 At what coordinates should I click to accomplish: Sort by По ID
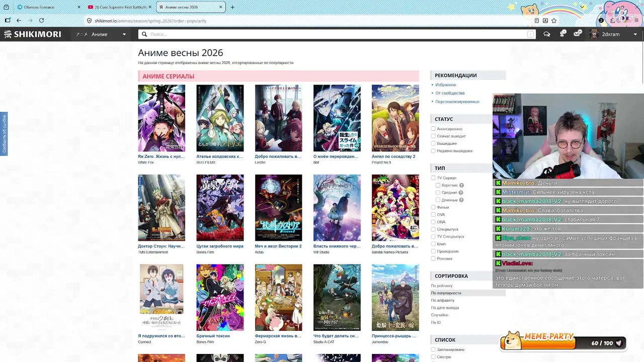[436, 322]
